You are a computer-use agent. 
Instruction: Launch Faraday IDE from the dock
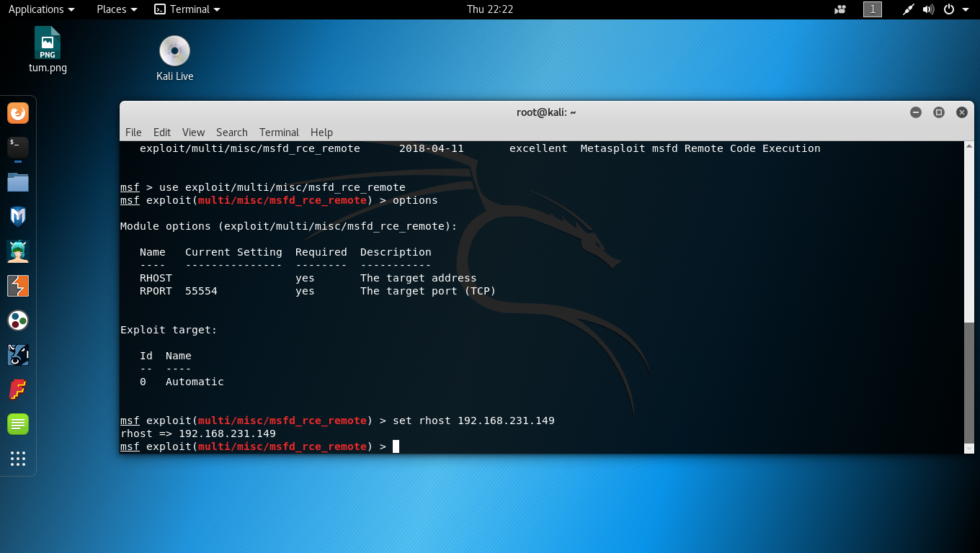click(18, 390)
